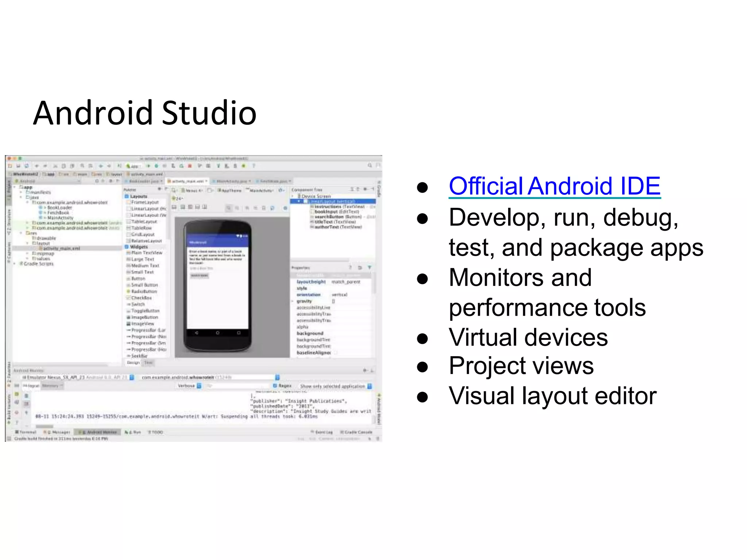
Task: Select the instructions TextView component
Action: [x=337, y=206]
